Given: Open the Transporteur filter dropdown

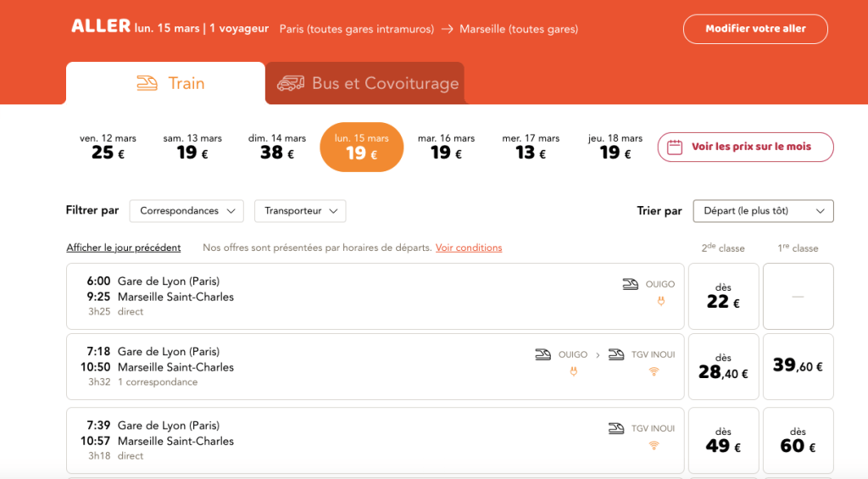Looking at the screenshot, I should pos(300,211).
